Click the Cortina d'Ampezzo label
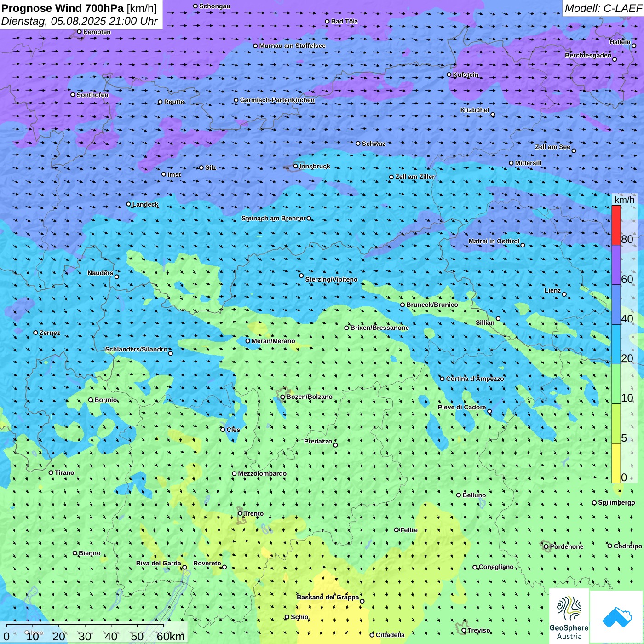This screenshot has width=644, height=644. click(475, 379)
